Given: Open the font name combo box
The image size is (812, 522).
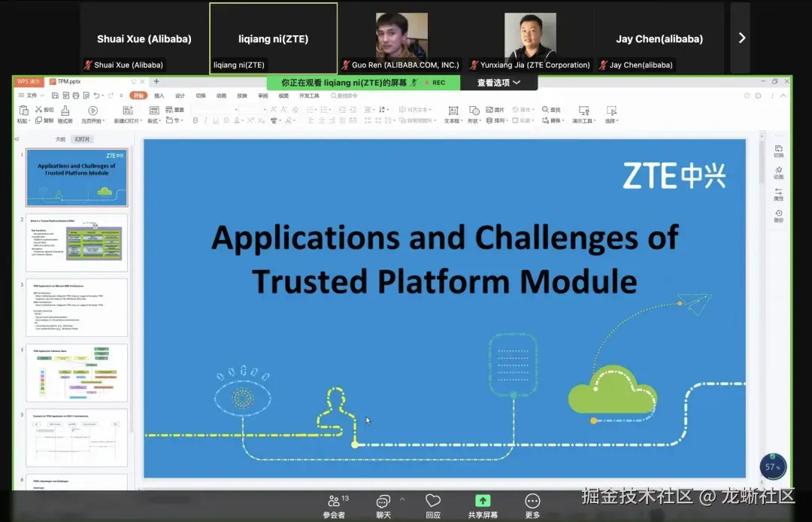Looking at the screenshot, I should coord(215,109).
